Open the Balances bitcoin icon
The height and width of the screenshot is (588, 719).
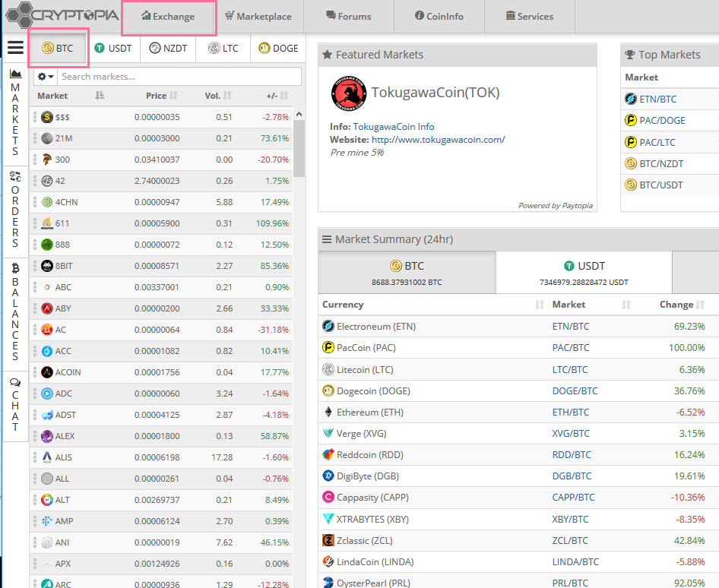15,267
